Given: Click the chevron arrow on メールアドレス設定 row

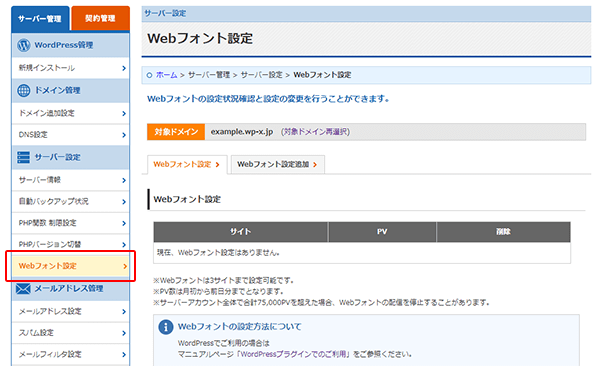Looking at the screenshot, I should click(124, 312).
